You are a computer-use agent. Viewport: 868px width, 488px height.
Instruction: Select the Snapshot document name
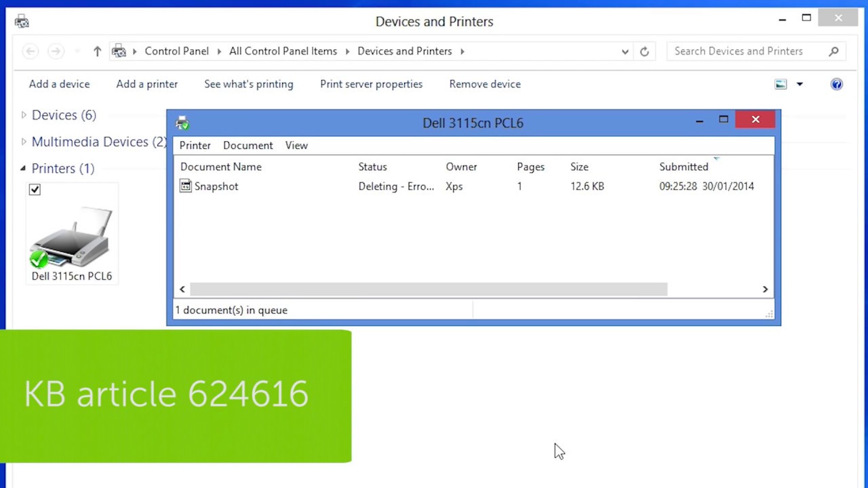click(216, 186)
